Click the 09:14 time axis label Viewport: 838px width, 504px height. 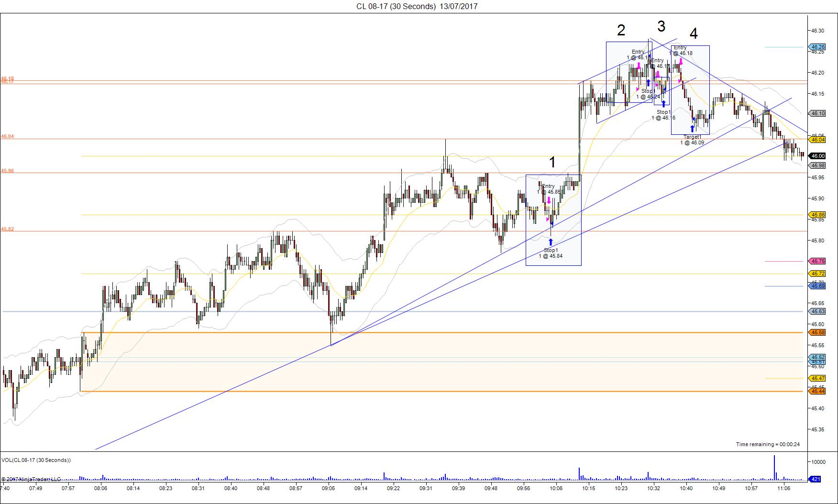tap(361, 488)
